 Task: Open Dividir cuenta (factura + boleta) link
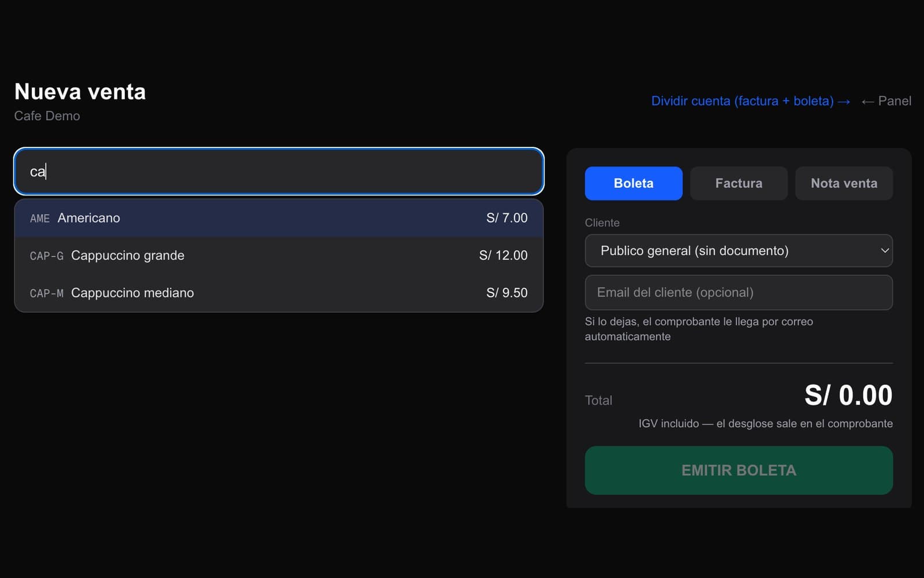750,101
